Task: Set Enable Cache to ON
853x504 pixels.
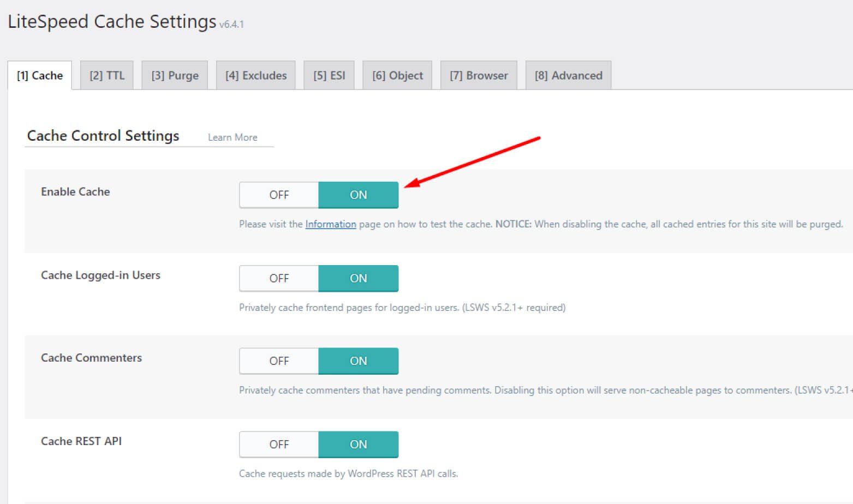Action: tap(359, 195)
